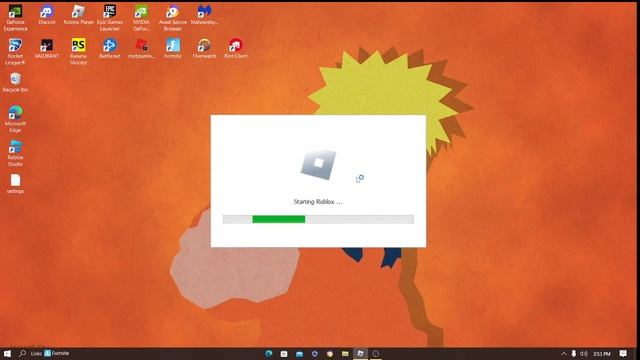The image size is (640, 360).
Task: Select the settings file on desktop
Action: click(x=15, y=184)
